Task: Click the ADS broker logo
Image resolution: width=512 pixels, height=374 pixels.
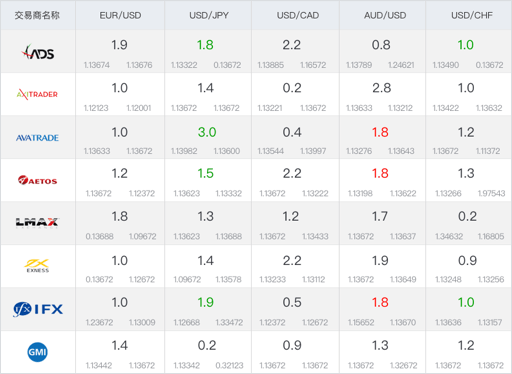Action: click(37, 52)
